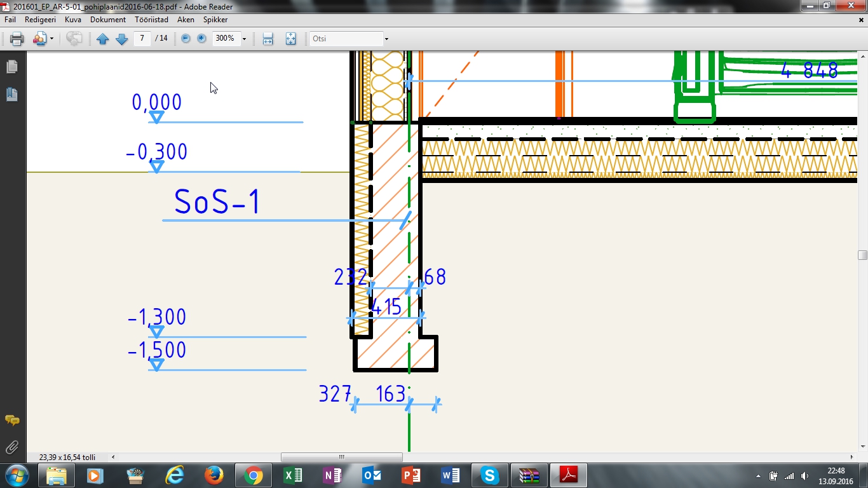The width and height of the screenshot is (868, 488).
Task: Toggle fit one full page view
Action: coord(290,39)
